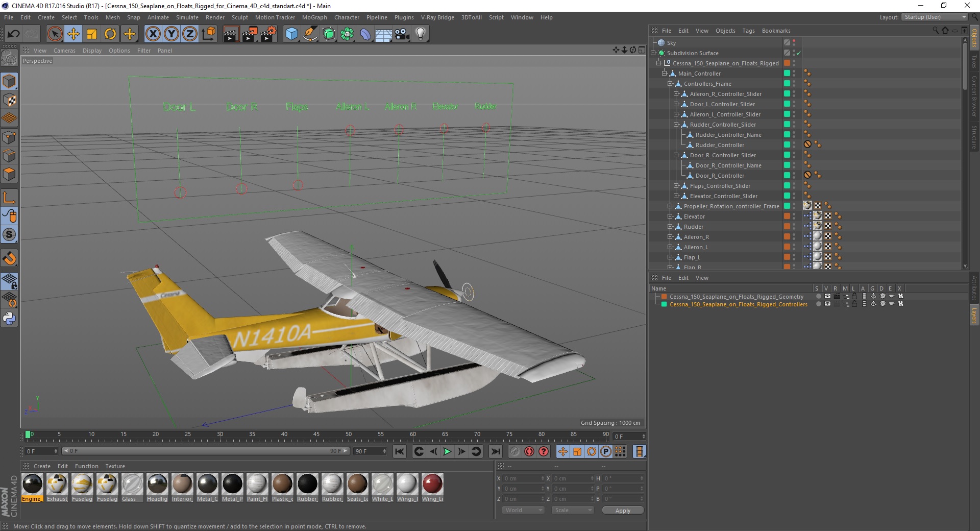Collapse Controllers_Frame tree node

(x=670, y=83)
